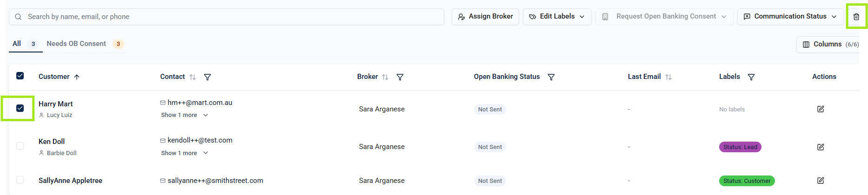
Task: Open Broker column filter icon
Action: (400, 77)
